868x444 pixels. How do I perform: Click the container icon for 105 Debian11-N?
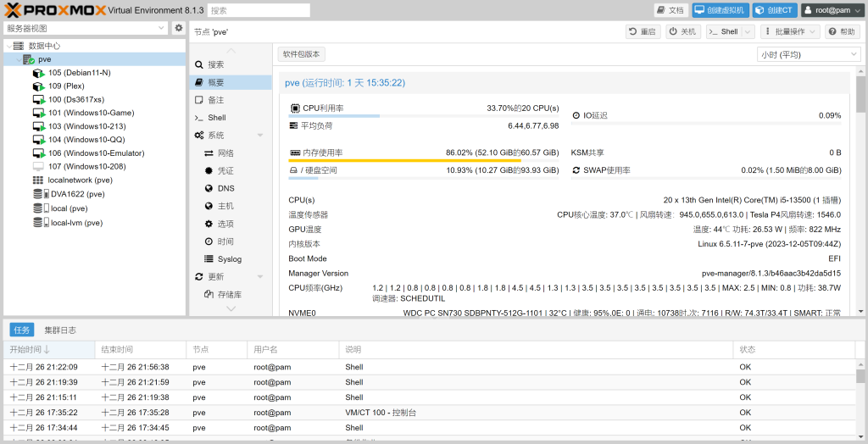pyautogui.click(x=38, y=73)
